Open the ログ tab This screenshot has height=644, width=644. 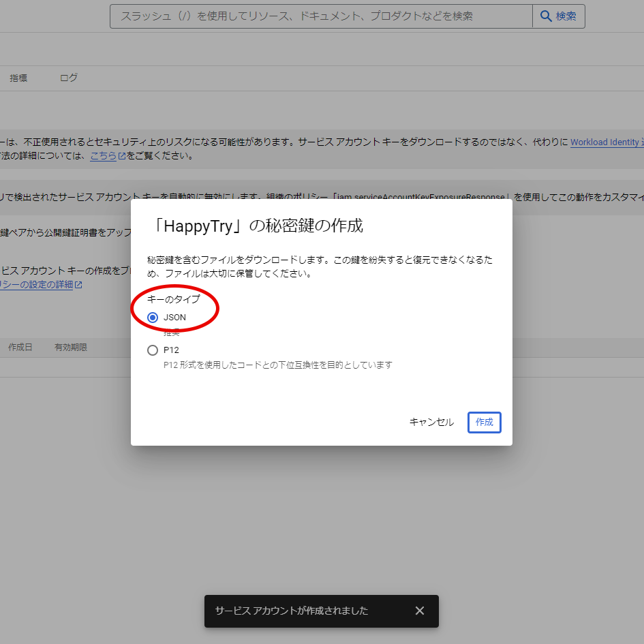69,78
